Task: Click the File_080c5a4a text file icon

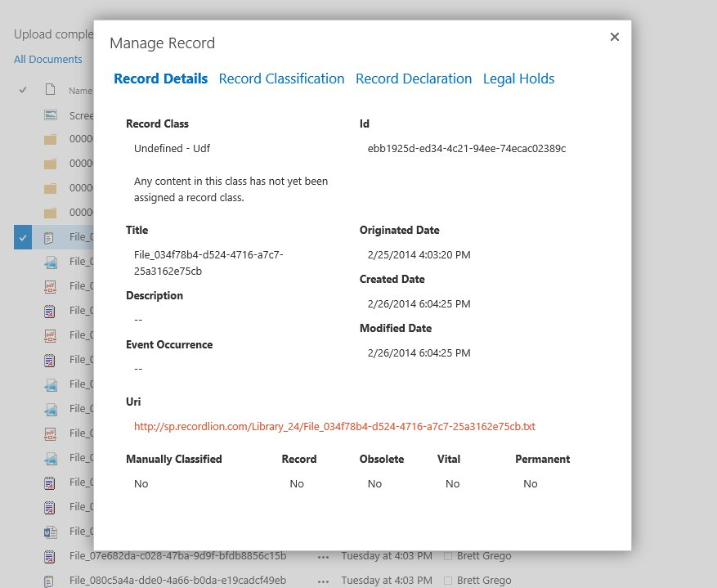Action: [x=50, y=581]
